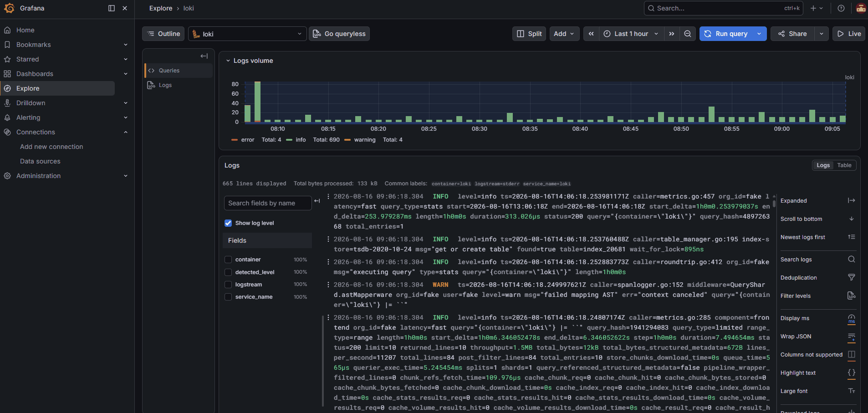Click the Grafana logo icon
Viewport: 868px width, 413px height.
[x=9, y=8]
